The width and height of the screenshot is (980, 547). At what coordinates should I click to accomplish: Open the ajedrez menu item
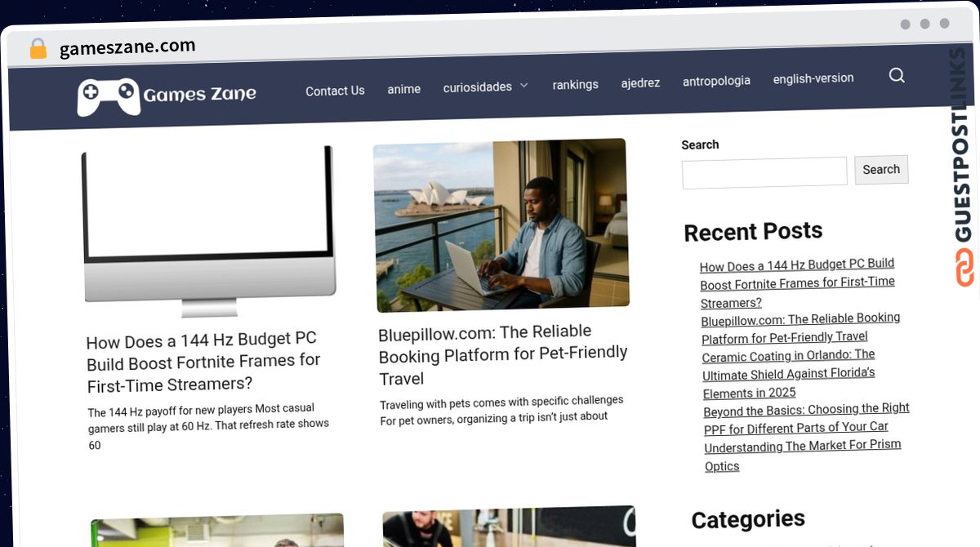[x=640, y=82]
